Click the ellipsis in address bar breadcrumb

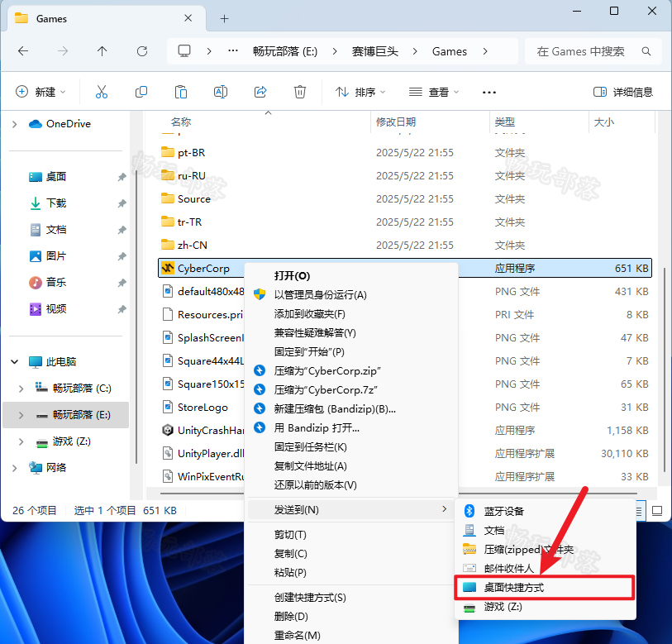[x=233, y=51]
